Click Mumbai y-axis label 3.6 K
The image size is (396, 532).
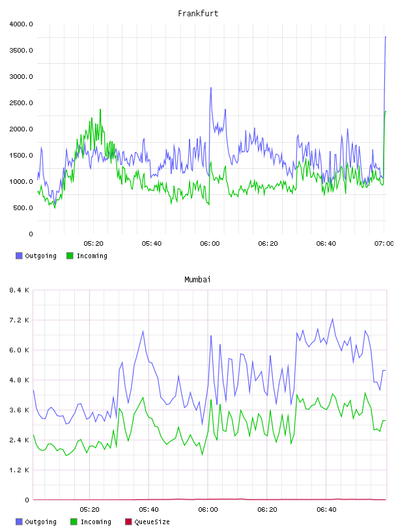tap(19, 410)
